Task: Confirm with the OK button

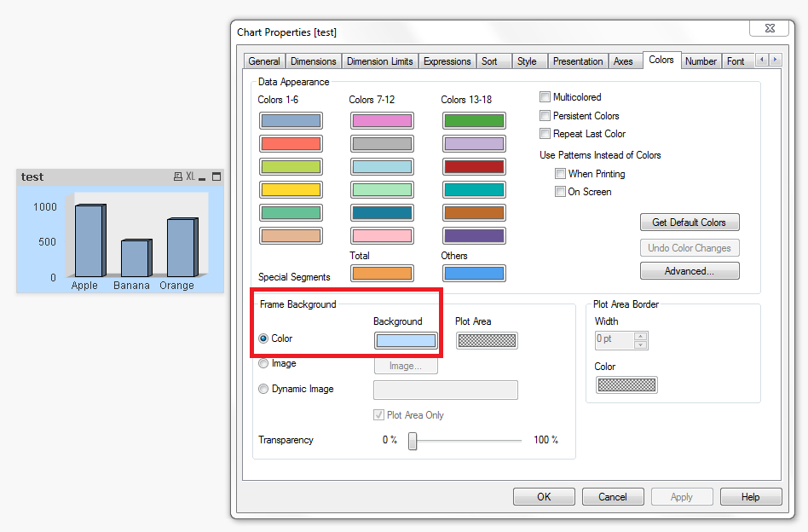Action: point(544,497)
